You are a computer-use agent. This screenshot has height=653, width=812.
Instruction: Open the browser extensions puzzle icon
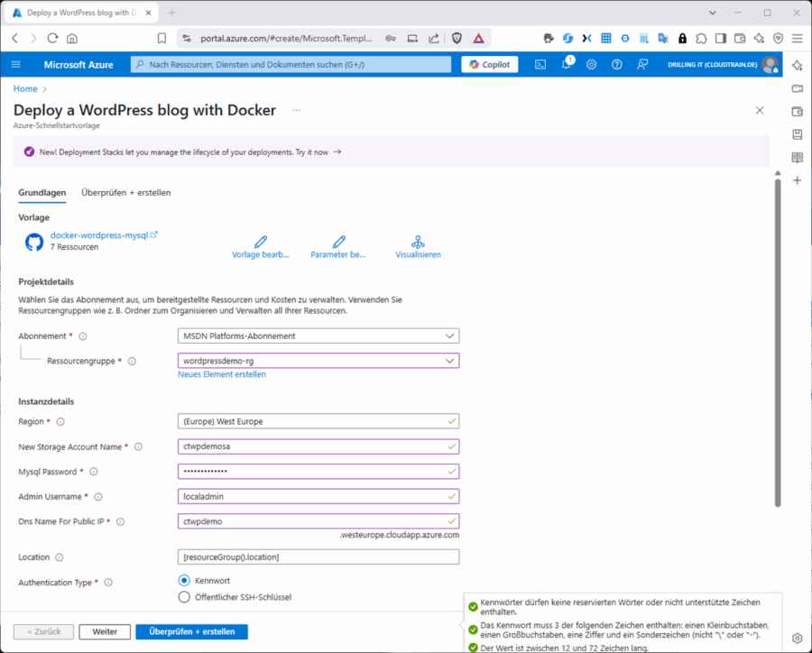tap(701, 38)
